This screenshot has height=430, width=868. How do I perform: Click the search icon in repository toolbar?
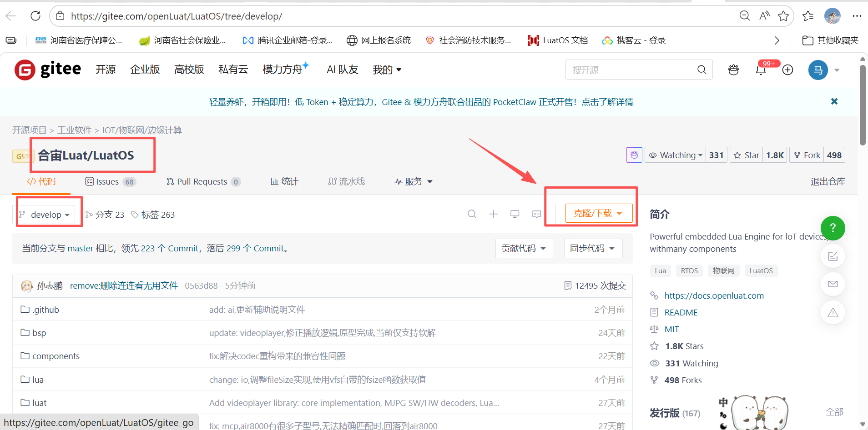coord(472,214)
